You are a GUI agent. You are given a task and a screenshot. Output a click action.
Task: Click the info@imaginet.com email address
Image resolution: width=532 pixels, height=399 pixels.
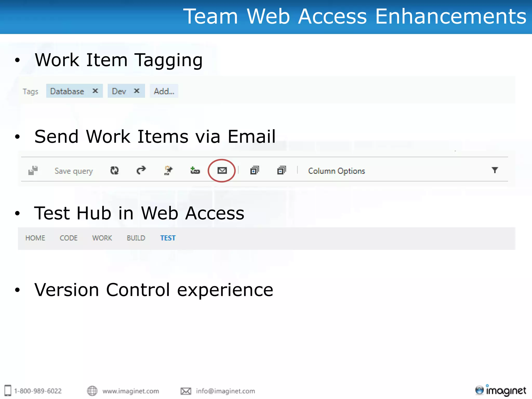click(225, 391)
